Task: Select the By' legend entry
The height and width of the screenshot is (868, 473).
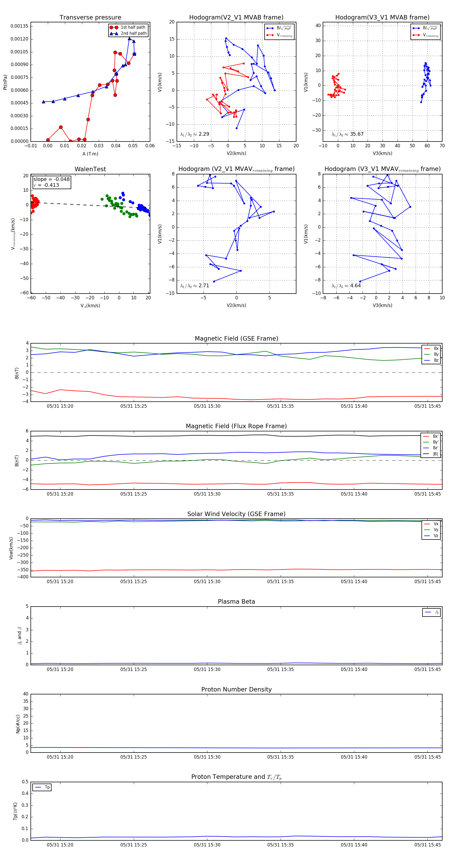Action: tap(431, 442)
